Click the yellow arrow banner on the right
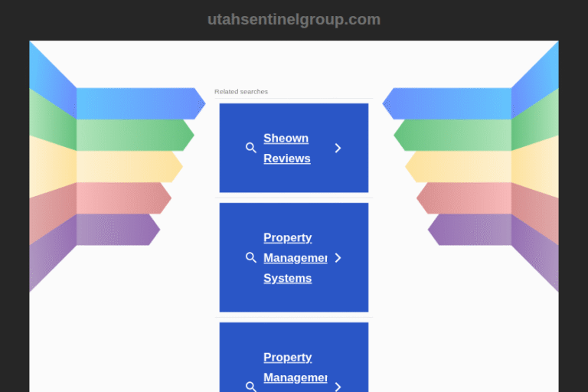Viewport: 588px width, 392px height. (x=461, y=166)
